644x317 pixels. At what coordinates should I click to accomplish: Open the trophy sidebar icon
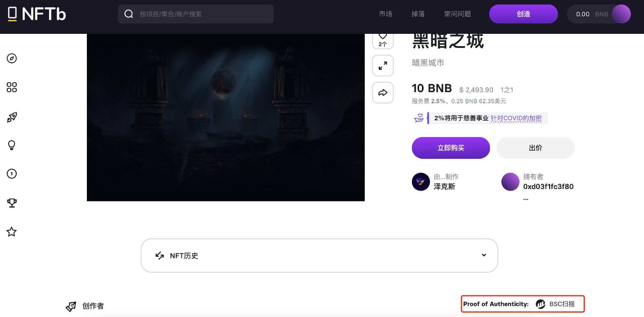[12, 203]
